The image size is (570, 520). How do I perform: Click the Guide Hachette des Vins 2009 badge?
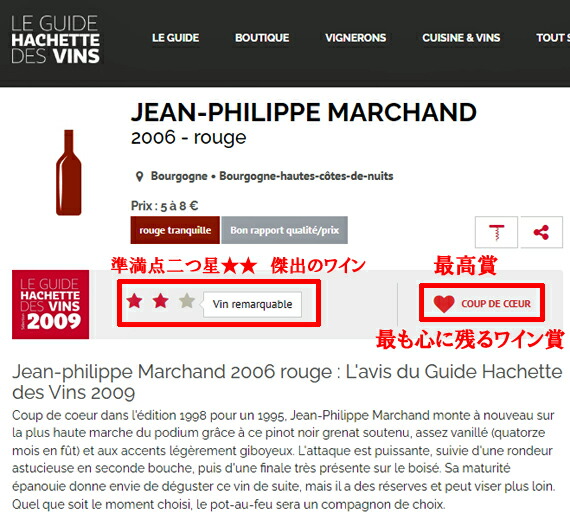[x=51, y=304]
